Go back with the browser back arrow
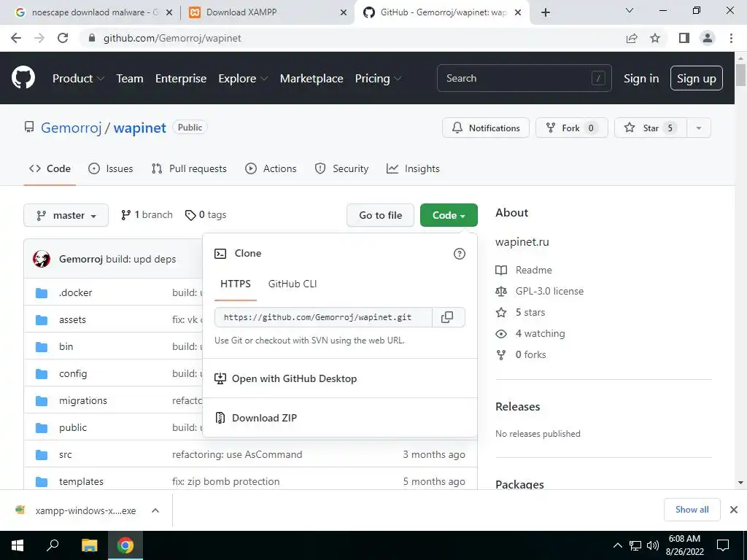 tap(16, 38)
